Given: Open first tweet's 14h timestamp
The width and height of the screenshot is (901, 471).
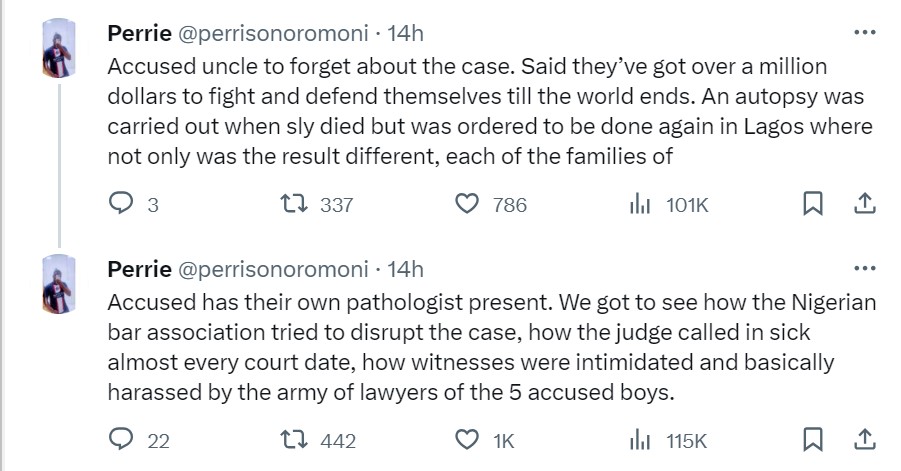Looking at the screenshot, I should click(x=405, y=33).
